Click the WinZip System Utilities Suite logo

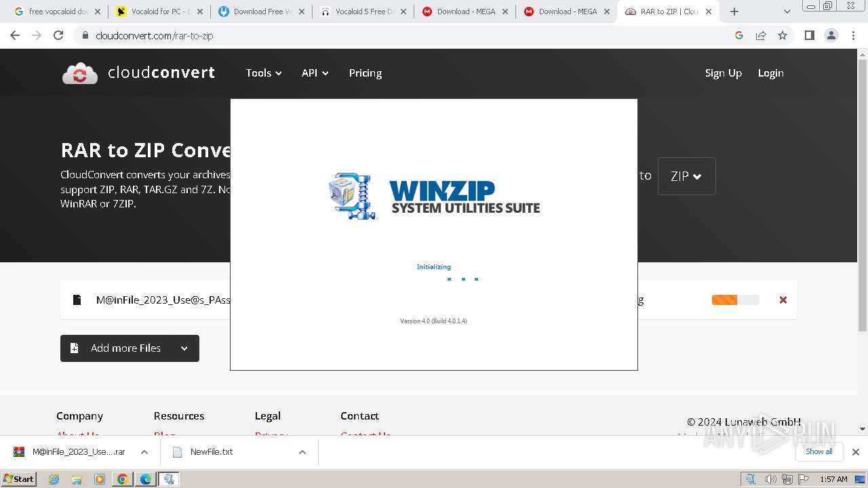[434, 196]
